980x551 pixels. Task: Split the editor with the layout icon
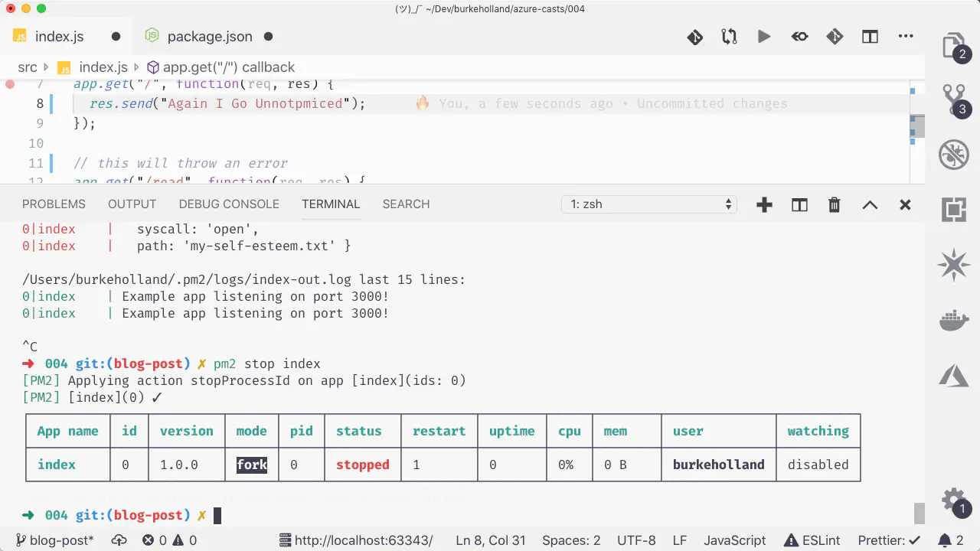(x=870, y=36)
